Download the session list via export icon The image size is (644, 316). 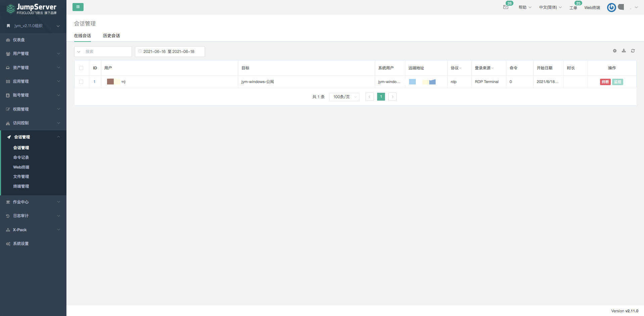624,51
